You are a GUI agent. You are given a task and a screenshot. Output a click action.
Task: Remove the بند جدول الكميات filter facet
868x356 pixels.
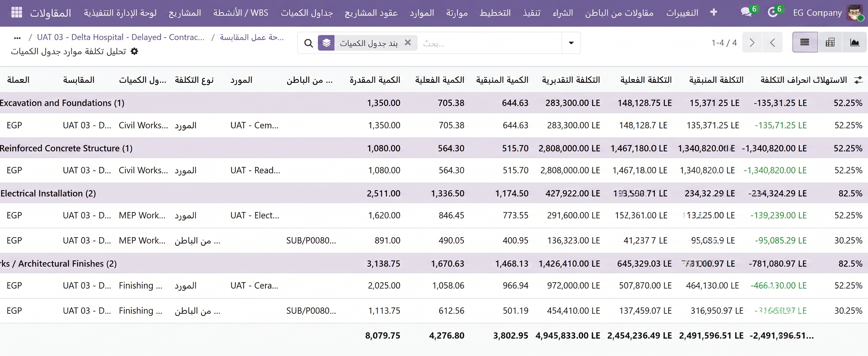408,42
